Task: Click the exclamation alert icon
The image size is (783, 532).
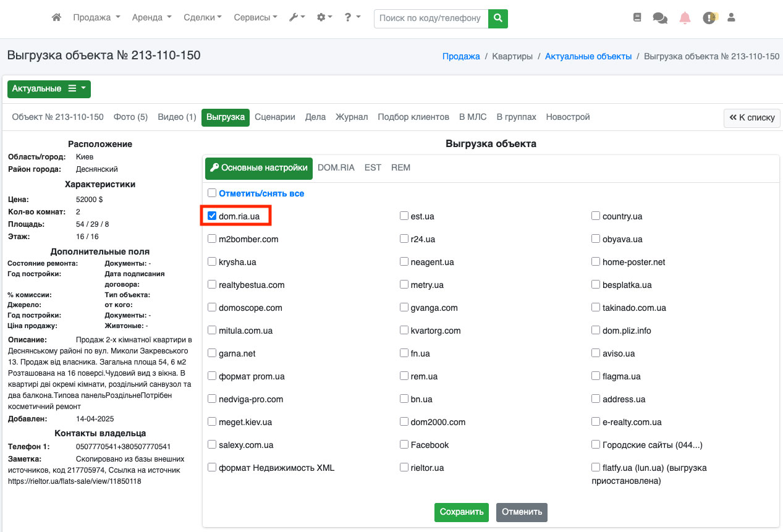Action: [x=709, y=19]
